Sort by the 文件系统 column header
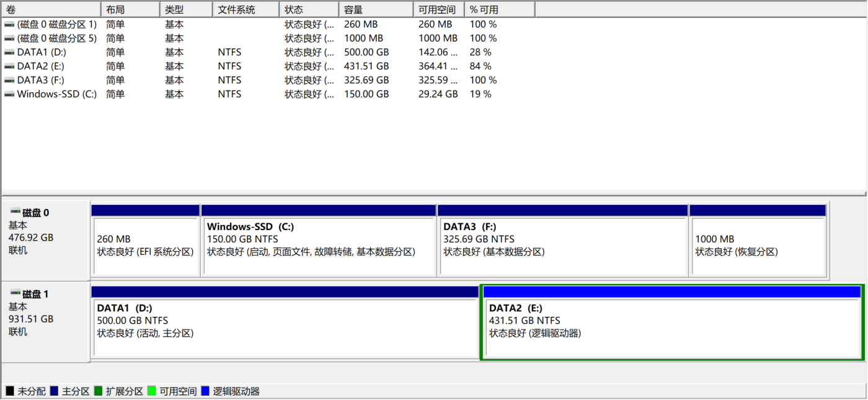Screen dimensions: 868x400 click(246, 9)
